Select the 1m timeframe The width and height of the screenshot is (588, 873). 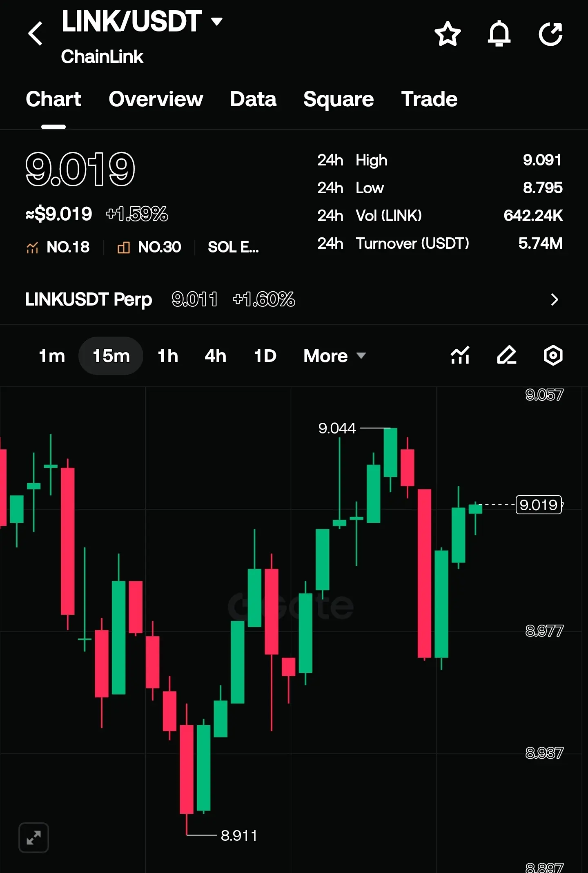click(52, 356)
